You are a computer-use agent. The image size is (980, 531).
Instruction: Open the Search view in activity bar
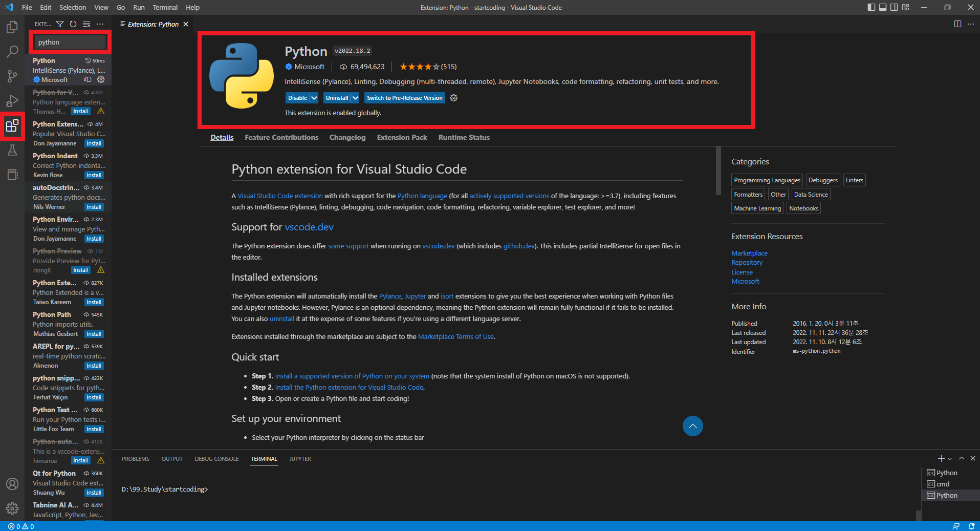12,51
